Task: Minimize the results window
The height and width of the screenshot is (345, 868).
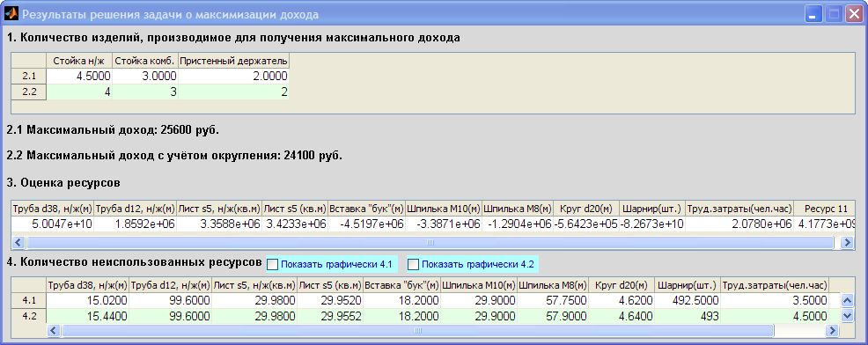Action: pos(813,14)
